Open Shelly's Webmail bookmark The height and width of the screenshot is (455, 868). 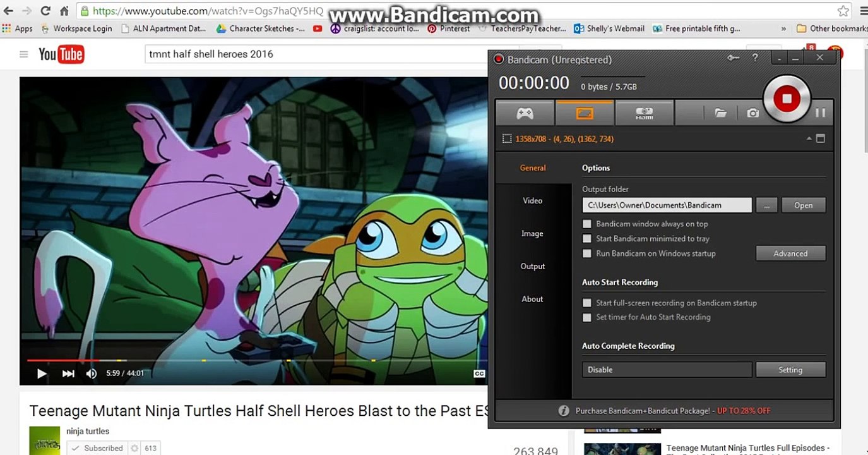609,28
